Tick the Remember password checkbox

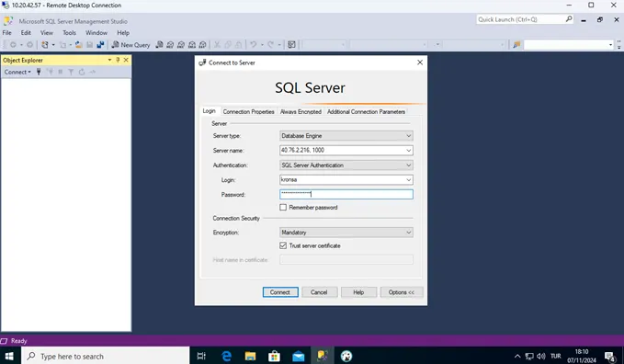point(283,208)
